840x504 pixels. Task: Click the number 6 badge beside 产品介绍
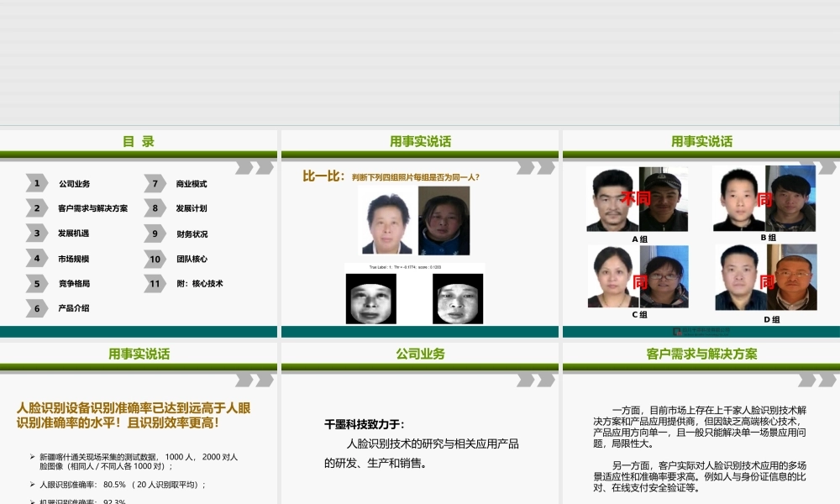point(36,309)
